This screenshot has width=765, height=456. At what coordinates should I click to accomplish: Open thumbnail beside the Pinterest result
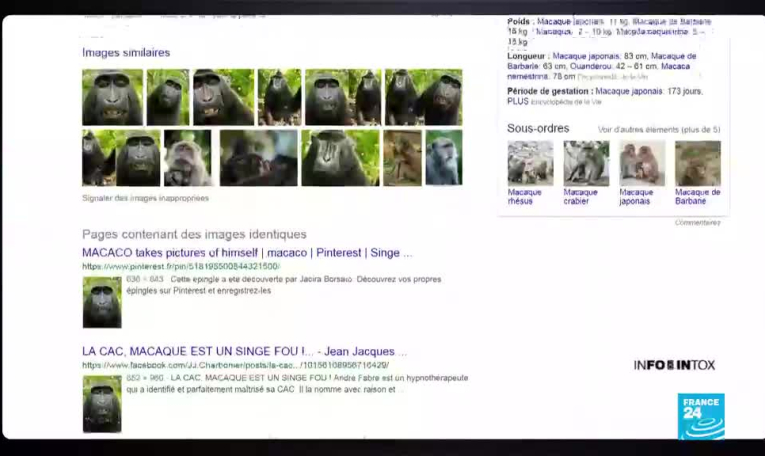(x=102, y=303)
